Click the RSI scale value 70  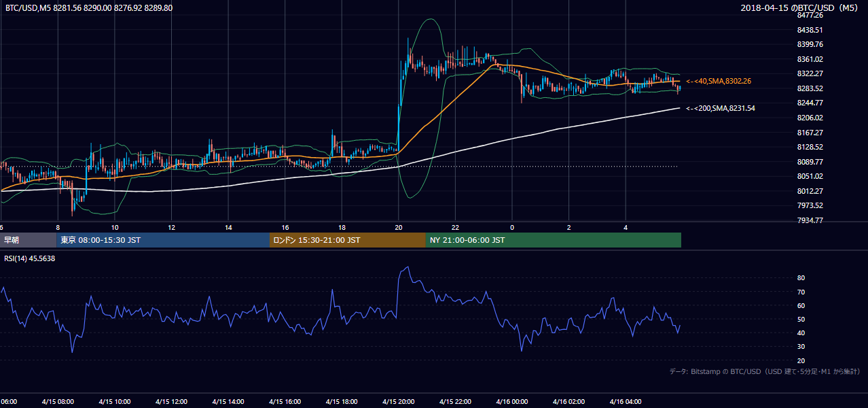point(801,292)
